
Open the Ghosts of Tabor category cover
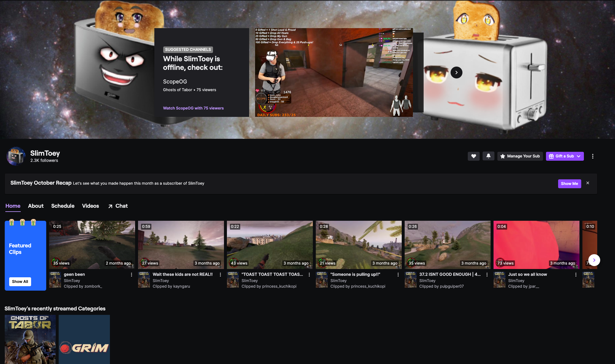pyautogui.click(x=30, y=339)
